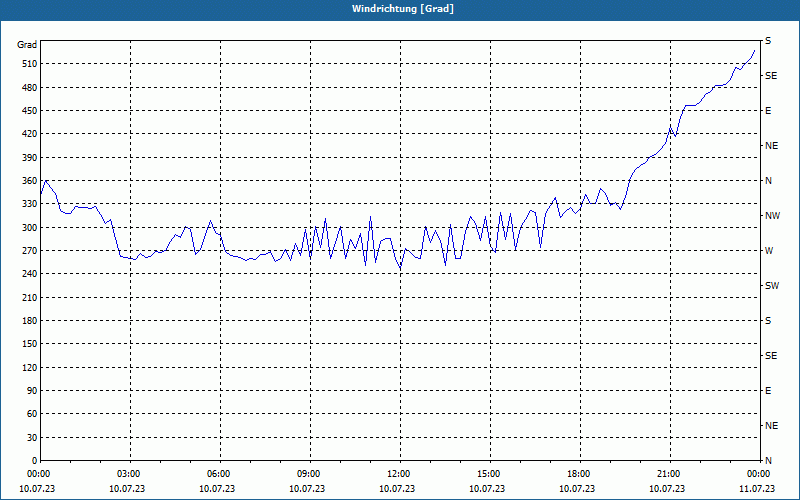Click the 90 degree axis label
The image size is (800, 500).
(32, 391)
